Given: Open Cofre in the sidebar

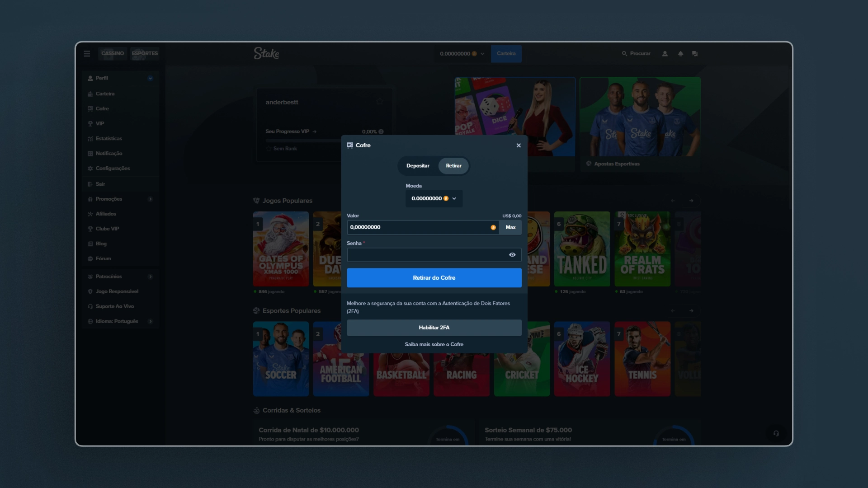Looking at the screenshot, I should [120, 109].
